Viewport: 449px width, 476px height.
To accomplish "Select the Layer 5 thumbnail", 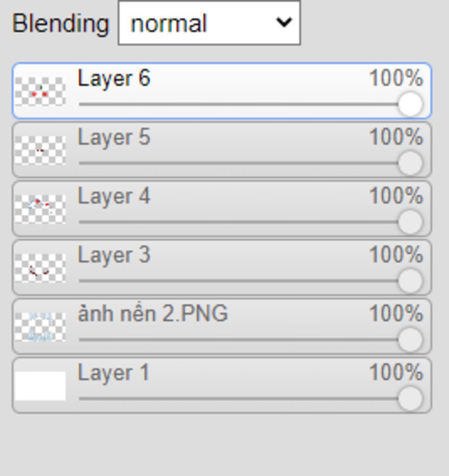I will pos(40,150).
